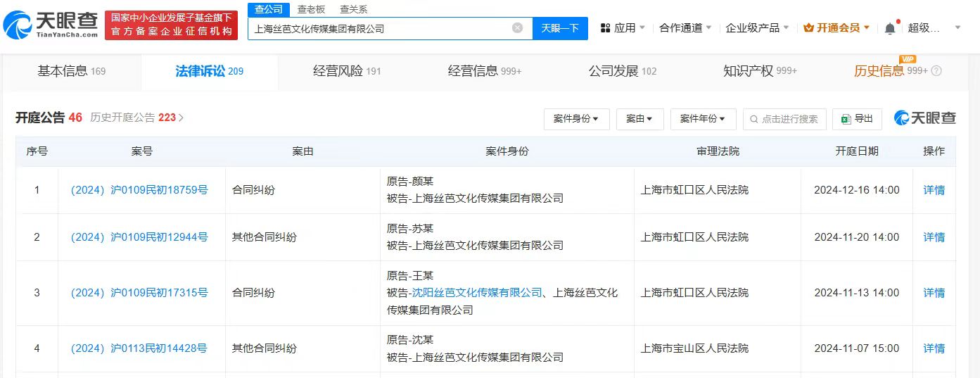Click 详情 for the 2024-11-07 hearing
980x378 pixels.
934,348
